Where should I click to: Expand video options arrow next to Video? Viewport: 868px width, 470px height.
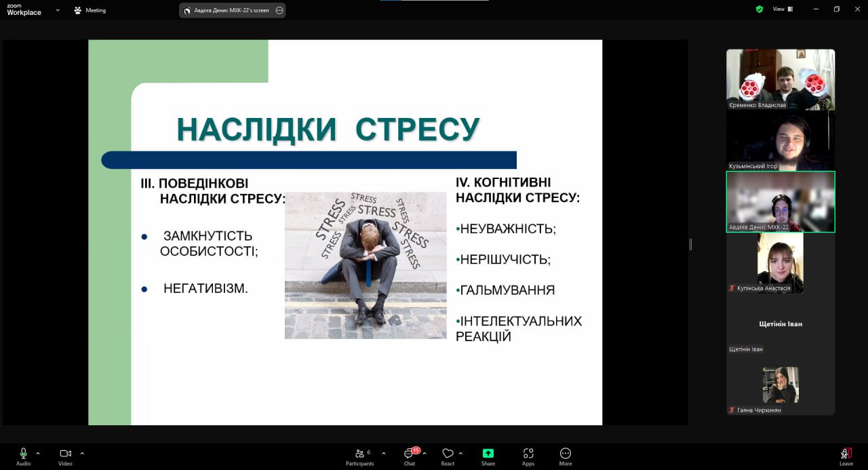82,453
